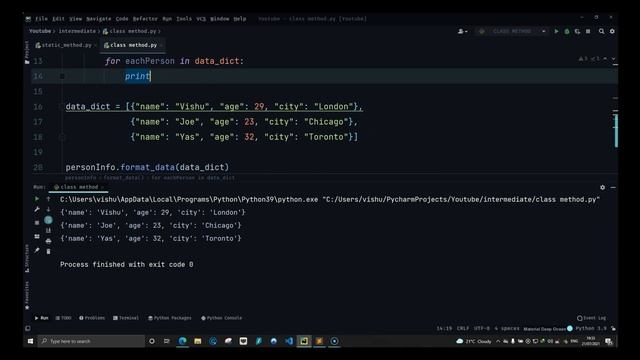Open the Edit menu

[x=58, y=19]
